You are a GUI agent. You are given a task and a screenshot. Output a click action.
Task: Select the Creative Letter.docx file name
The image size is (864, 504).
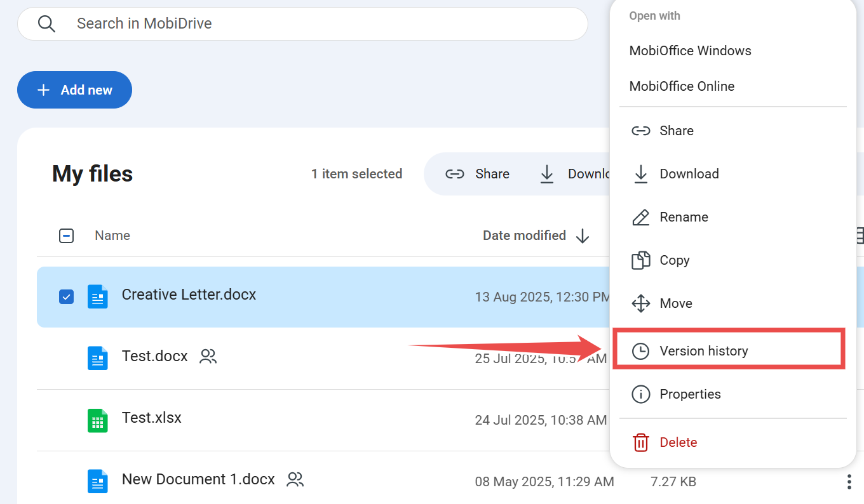(x=189, y=295)
